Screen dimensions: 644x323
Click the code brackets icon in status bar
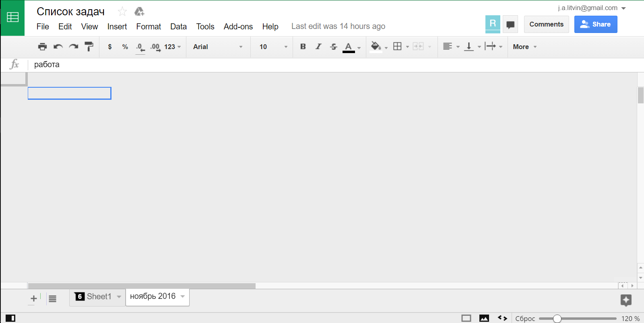click(502, 318)
